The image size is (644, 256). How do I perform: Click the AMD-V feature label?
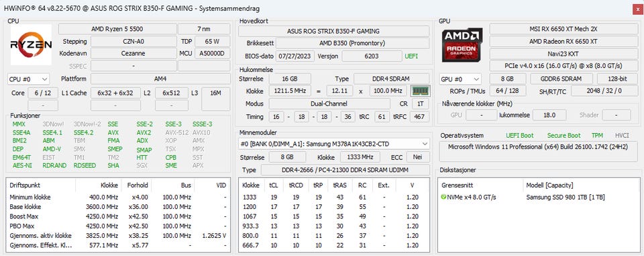pyautogui.click(x=52, y=149)
